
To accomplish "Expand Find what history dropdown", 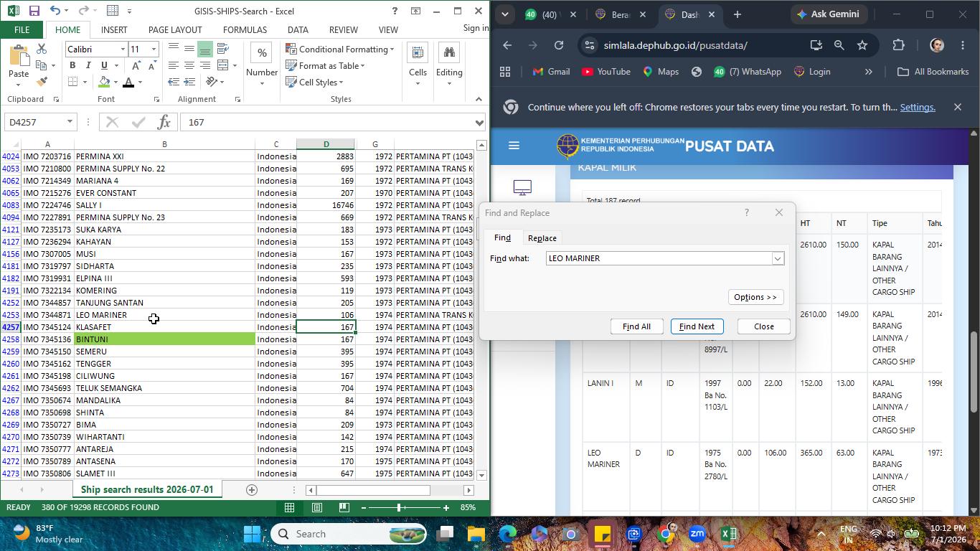I will coord(777,258).
